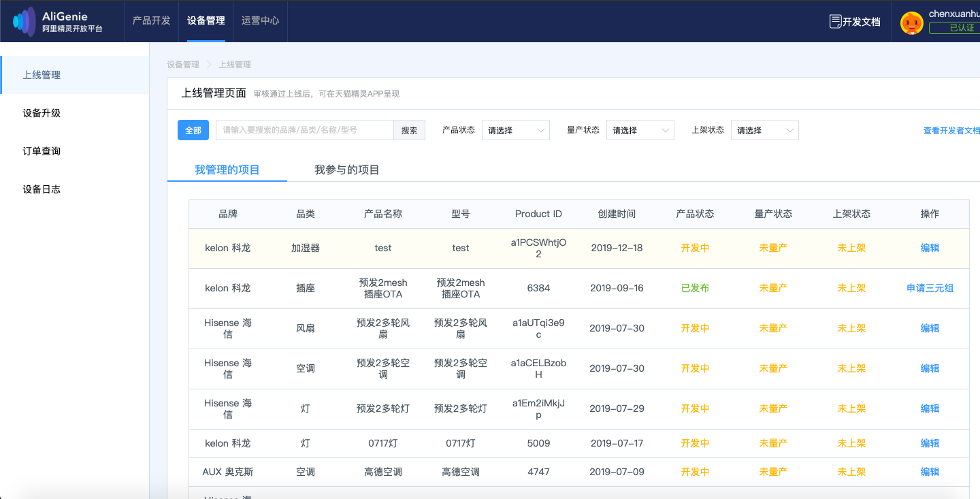Open the 开发文档 document icon
This screenshot has height=499, width=980.
(835, 21)
